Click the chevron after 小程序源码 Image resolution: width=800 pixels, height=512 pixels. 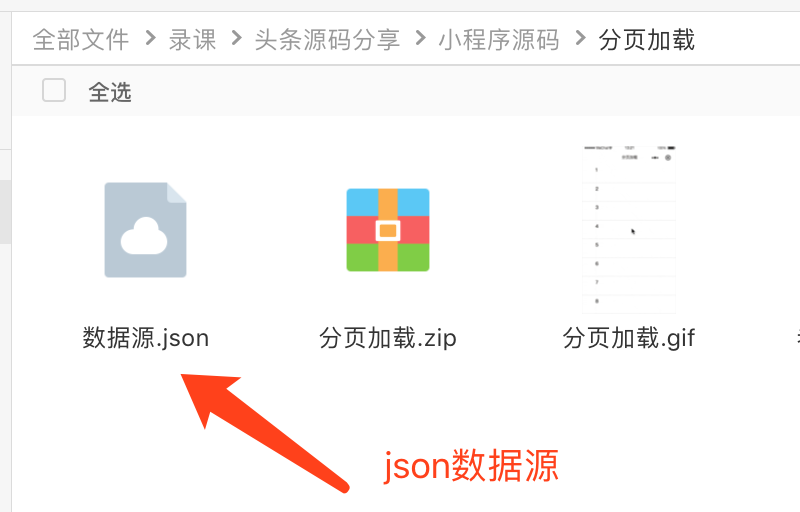tap(580, 38)
